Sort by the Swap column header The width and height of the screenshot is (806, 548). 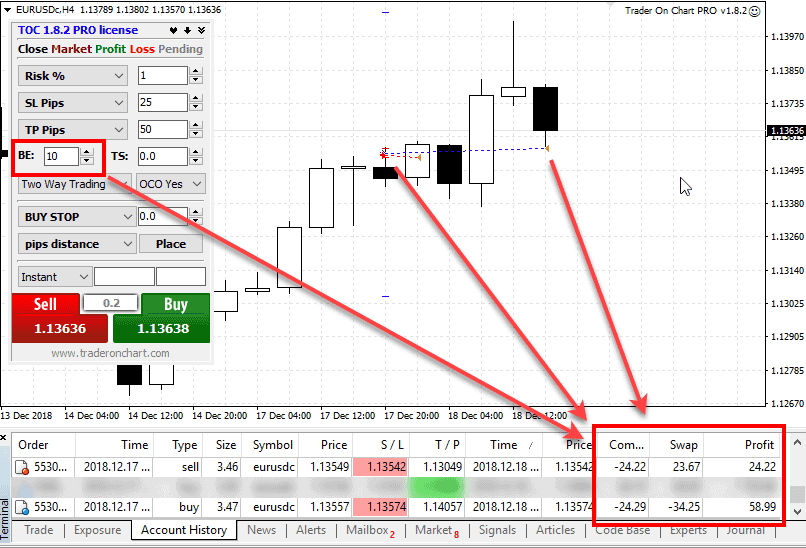676,445
